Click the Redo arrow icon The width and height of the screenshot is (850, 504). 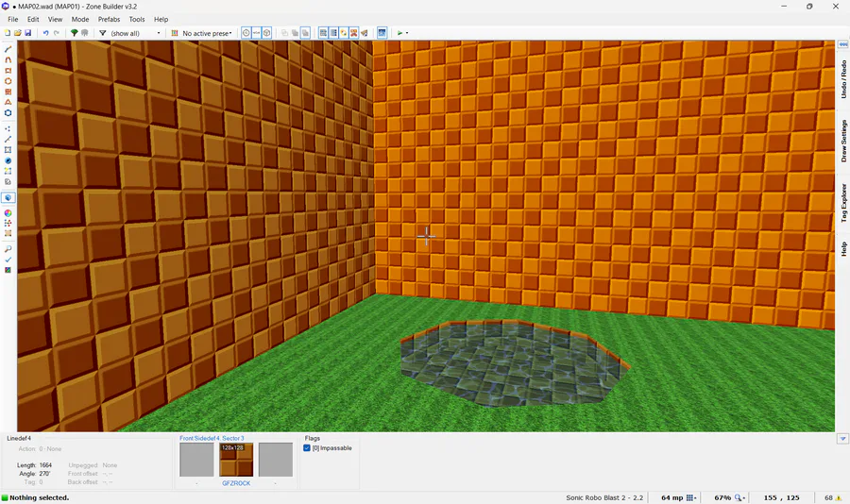pyautogui.click(x=56, y=33)
